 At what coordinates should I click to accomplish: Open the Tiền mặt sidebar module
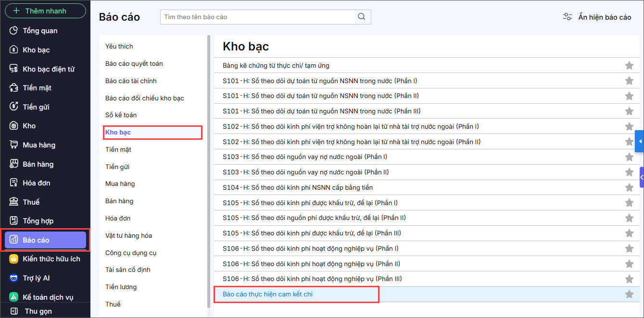point(37,88)
